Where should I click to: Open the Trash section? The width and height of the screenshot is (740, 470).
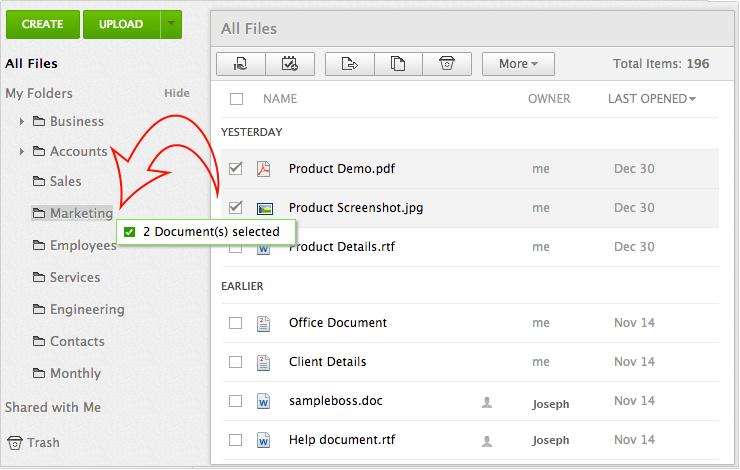click(x=43, y=443)
